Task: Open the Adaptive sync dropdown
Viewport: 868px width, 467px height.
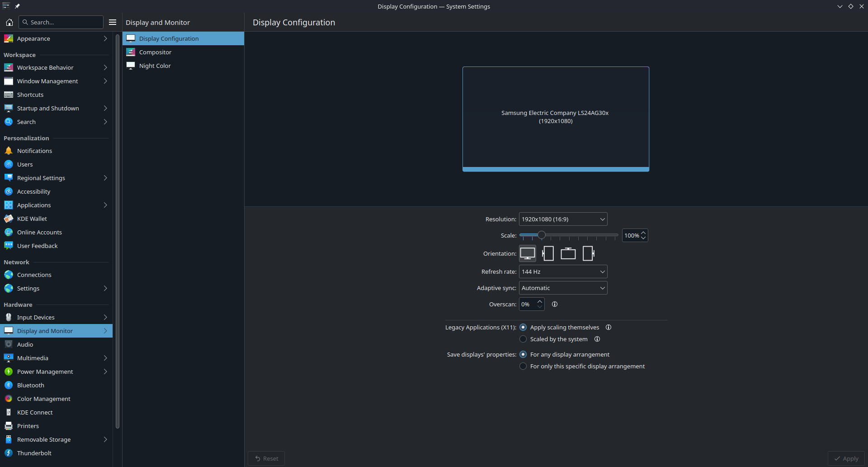Action: pos(563,288)
